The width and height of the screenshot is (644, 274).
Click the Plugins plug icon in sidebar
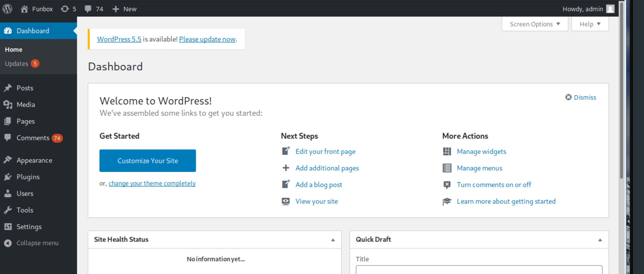pos(8,177)
